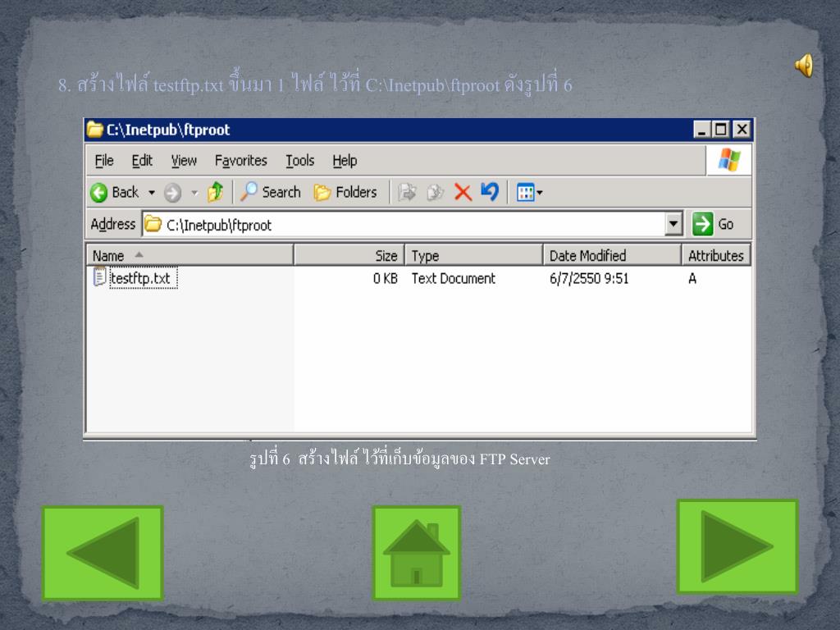This screenshot has width=840, height=630.
Task: Return home using the house button
Action: tap(416, 553)
